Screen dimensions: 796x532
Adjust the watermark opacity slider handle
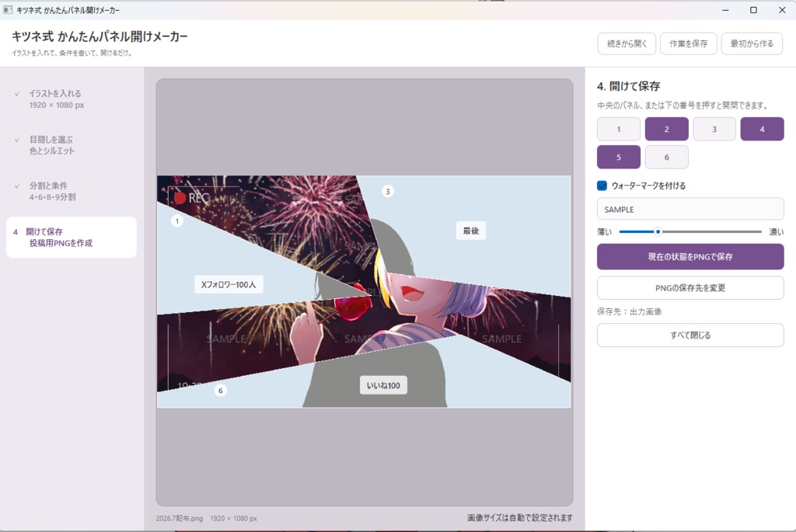(658, 231)
